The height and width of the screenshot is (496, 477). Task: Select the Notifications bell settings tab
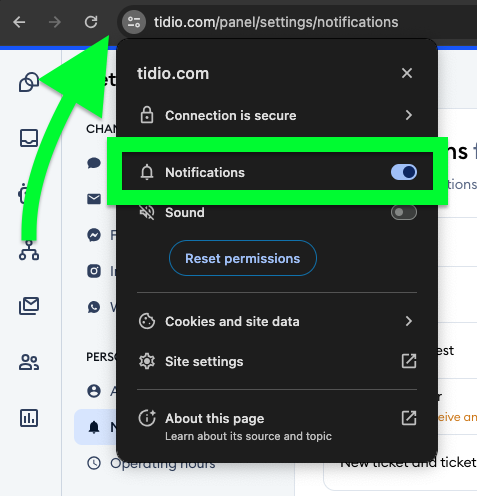95,427
